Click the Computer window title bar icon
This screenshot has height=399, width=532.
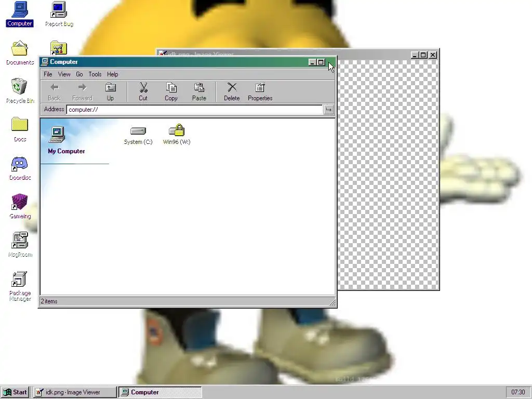[45, 62]
